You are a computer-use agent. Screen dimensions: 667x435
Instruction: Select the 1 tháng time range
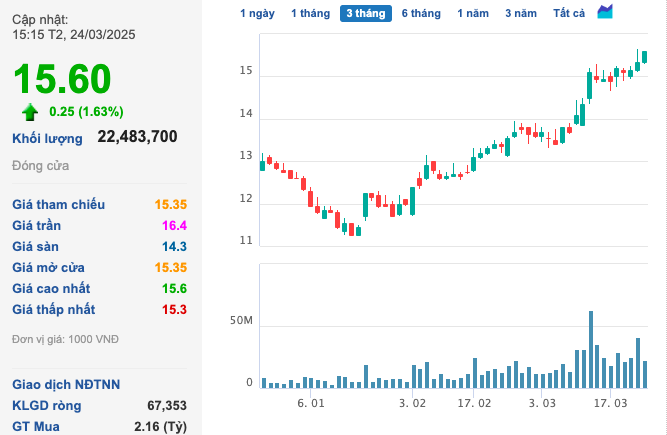point(309,13)
